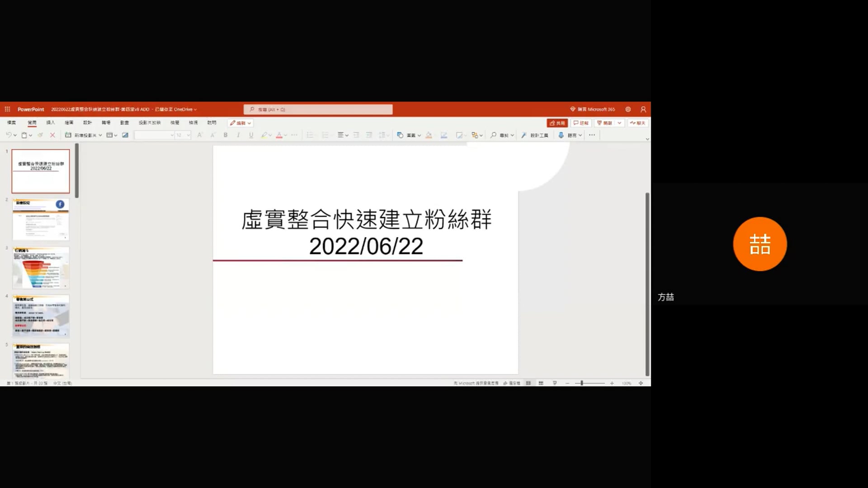This screenshot has height=488, width=868.
Task: Open the Slide Show ribbon tab
Action: tap(149, 123)
